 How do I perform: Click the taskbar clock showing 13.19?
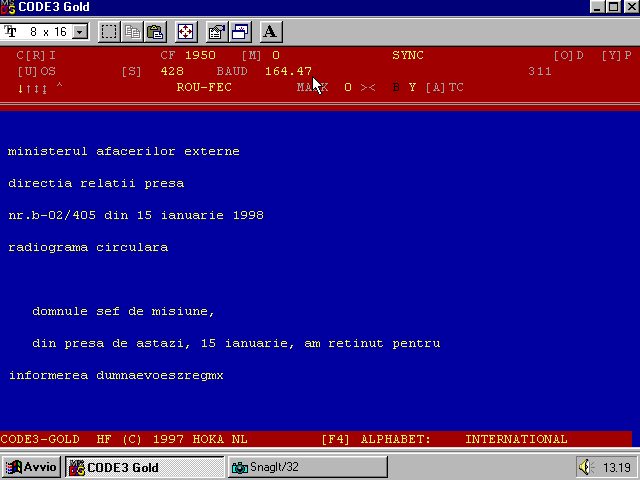617,467
